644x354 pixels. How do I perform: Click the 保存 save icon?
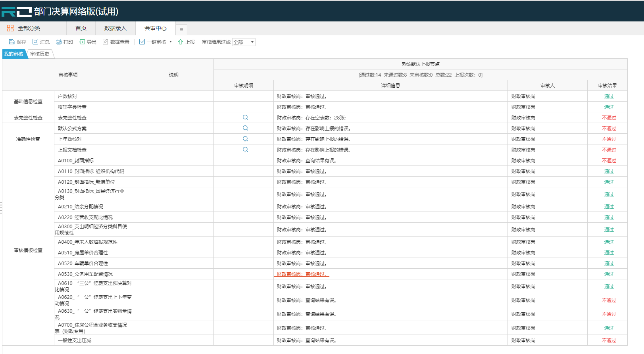click(x=12, y=42)
